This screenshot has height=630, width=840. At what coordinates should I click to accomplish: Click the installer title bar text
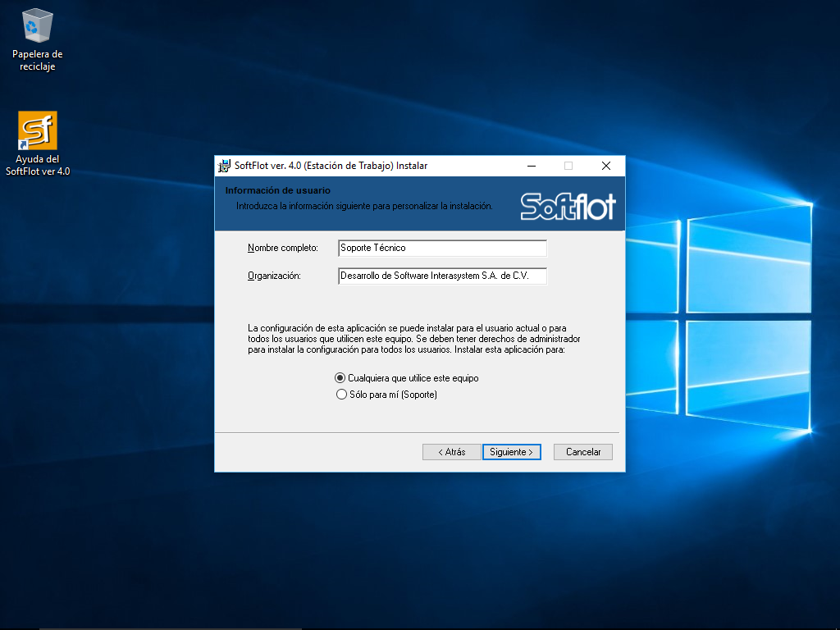coord(331,166)
